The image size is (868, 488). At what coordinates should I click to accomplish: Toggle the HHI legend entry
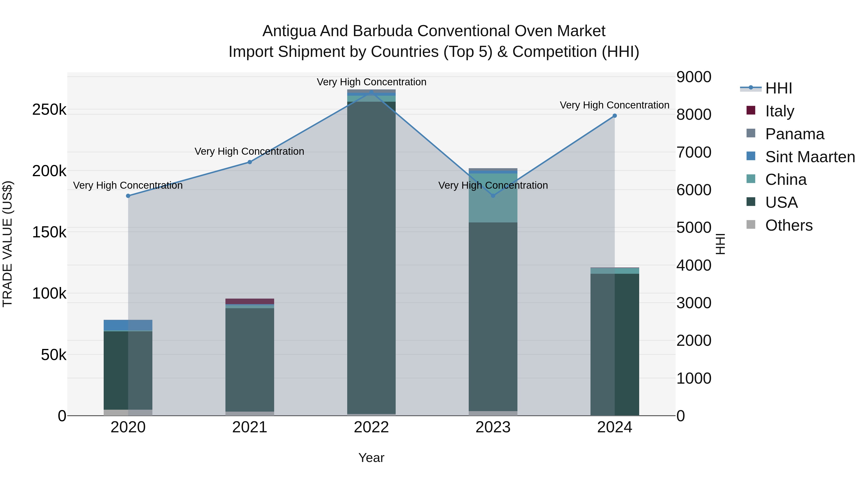point(766,88)
